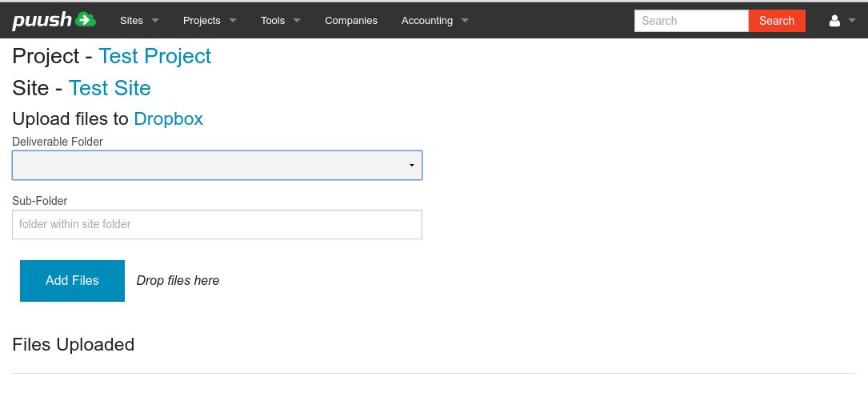Click the caret arrow beside the user icon
This screenshot has height=393, width=868.
point(852,21)
